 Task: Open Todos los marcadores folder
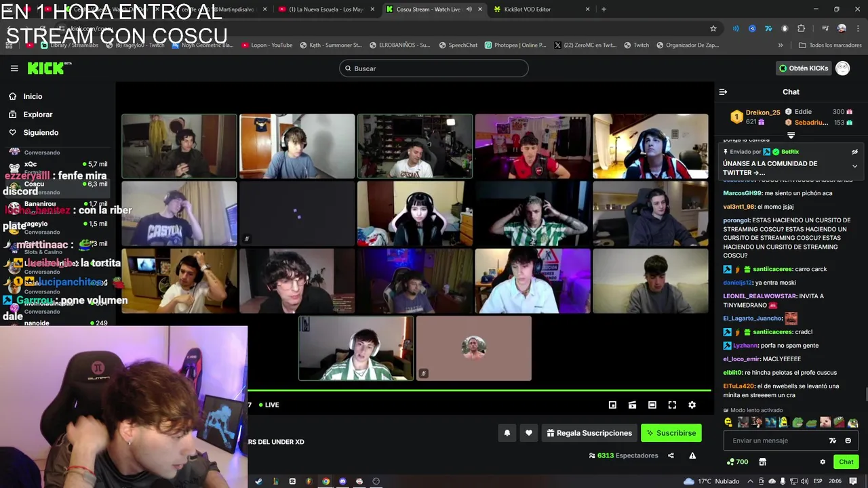[x=831, y=45]
